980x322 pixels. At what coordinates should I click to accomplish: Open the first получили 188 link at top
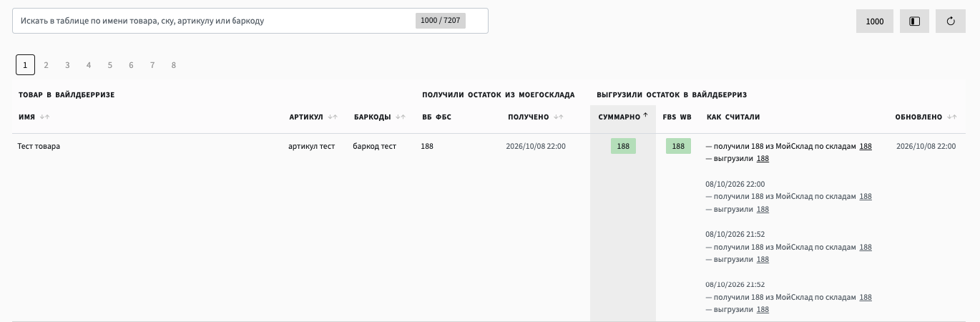[866, 146]
